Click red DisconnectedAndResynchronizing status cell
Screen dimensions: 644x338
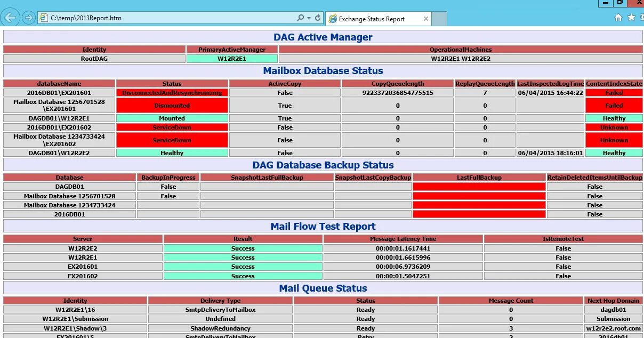pyautogui.click(x=172, y=93)
